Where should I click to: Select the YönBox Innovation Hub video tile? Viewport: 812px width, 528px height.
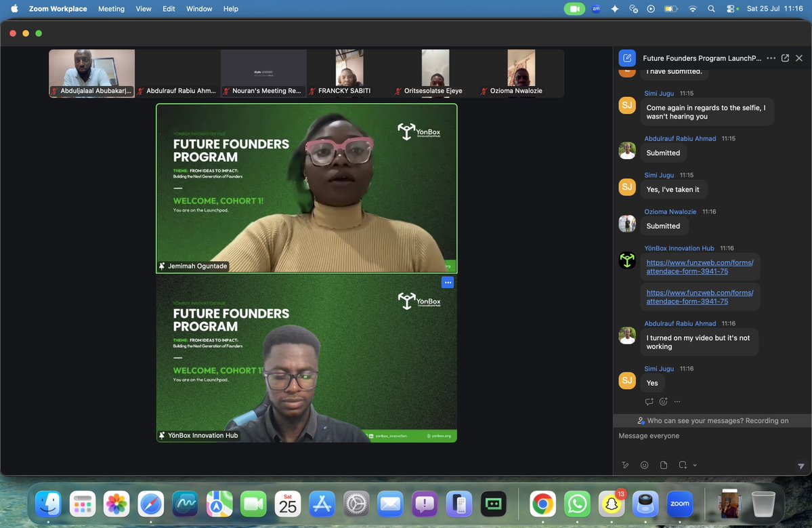pyautogui.click(x=307, y=358)
